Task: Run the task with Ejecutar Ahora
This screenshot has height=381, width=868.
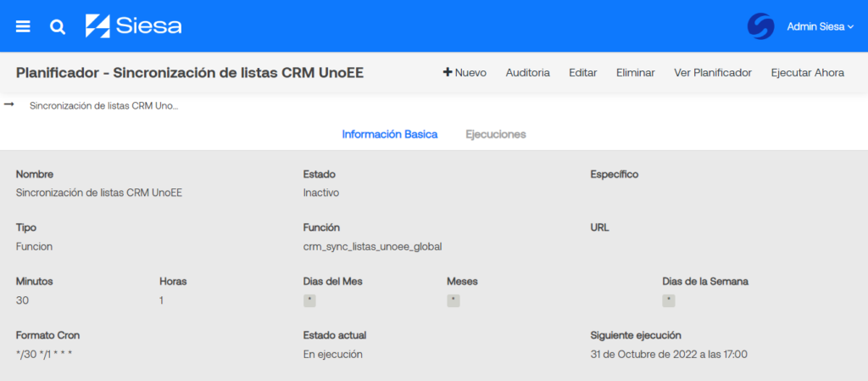Action: pyautogui.click(x=807, y=73)
